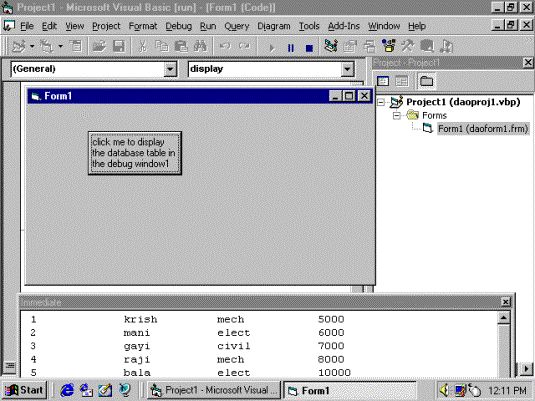
Task: Open the Run menu
Action: (208, 26)
